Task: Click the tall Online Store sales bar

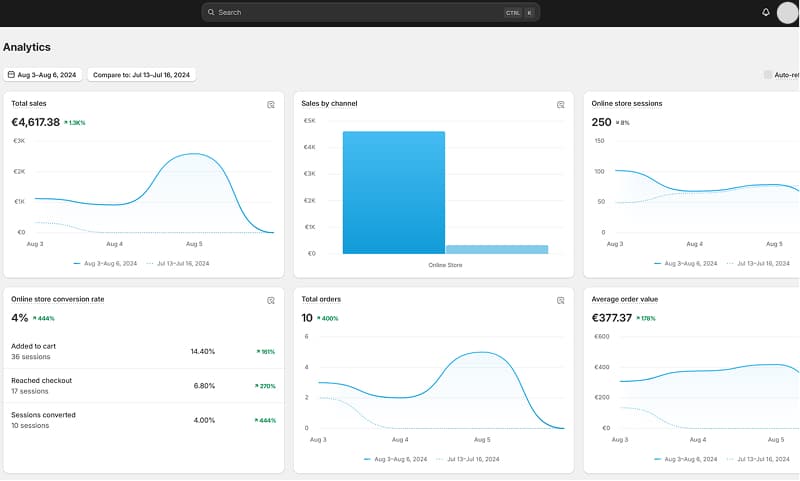Action: [393, 192]
